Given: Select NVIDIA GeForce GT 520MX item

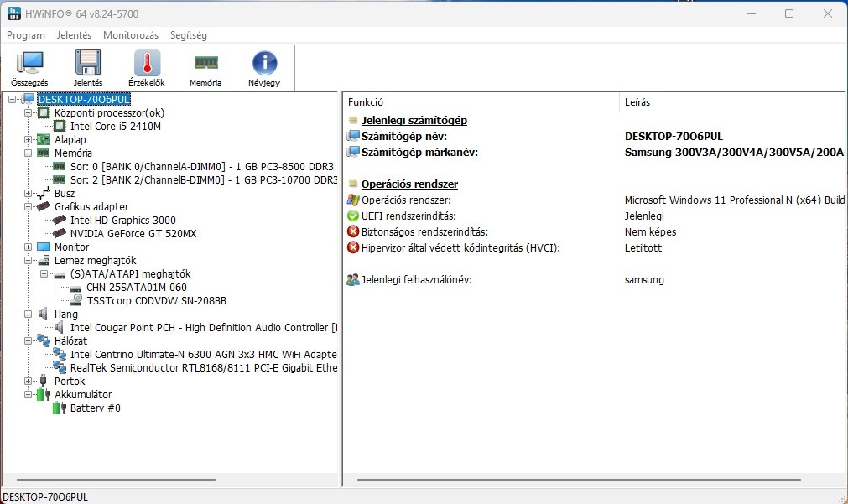Looking at the screenshot, I should tap(133, 234).
